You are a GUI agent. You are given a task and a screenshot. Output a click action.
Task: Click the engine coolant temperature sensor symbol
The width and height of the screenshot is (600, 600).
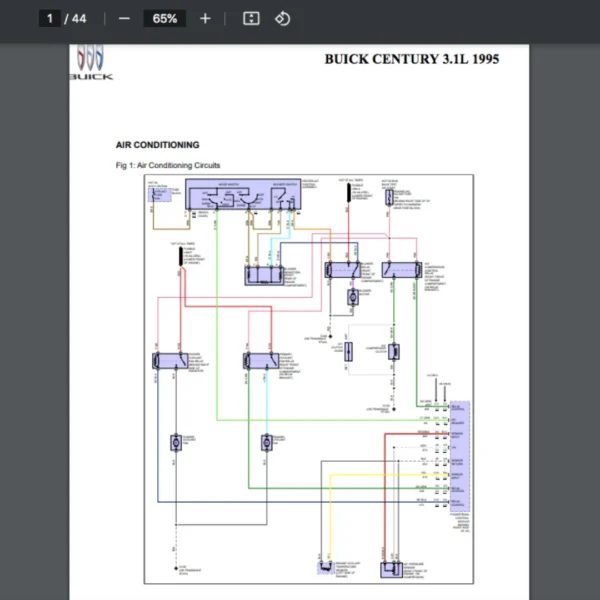pyautogui.click(x=325, y=568)
